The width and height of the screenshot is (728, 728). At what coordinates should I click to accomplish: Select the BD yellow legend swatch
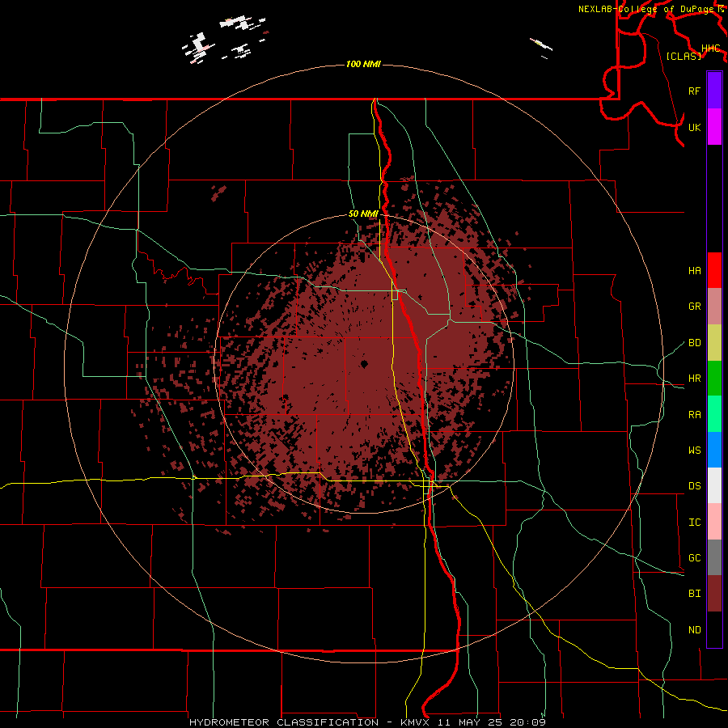714,343
